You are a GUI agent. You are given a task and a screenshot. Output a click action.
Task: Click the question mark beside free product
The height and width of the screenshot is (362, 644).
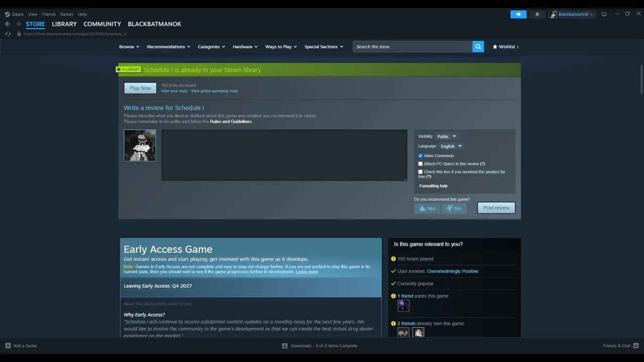[429, 177]
